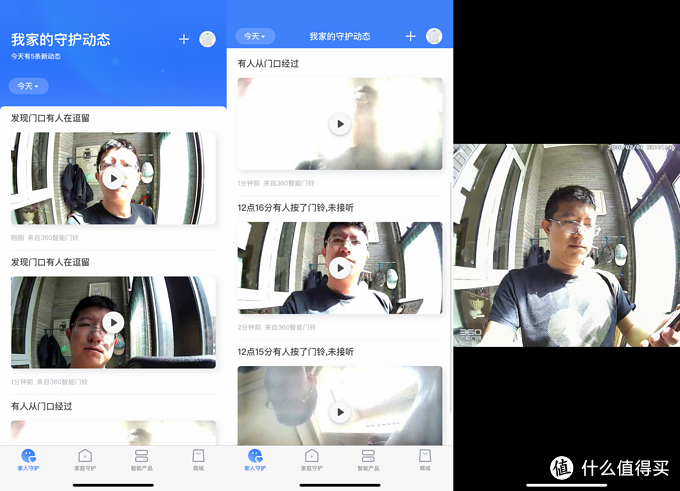Click 2分钟前 来自360智能门铃 caption
The height and width of the screenshot is (491, 680).
pos(276,327)
